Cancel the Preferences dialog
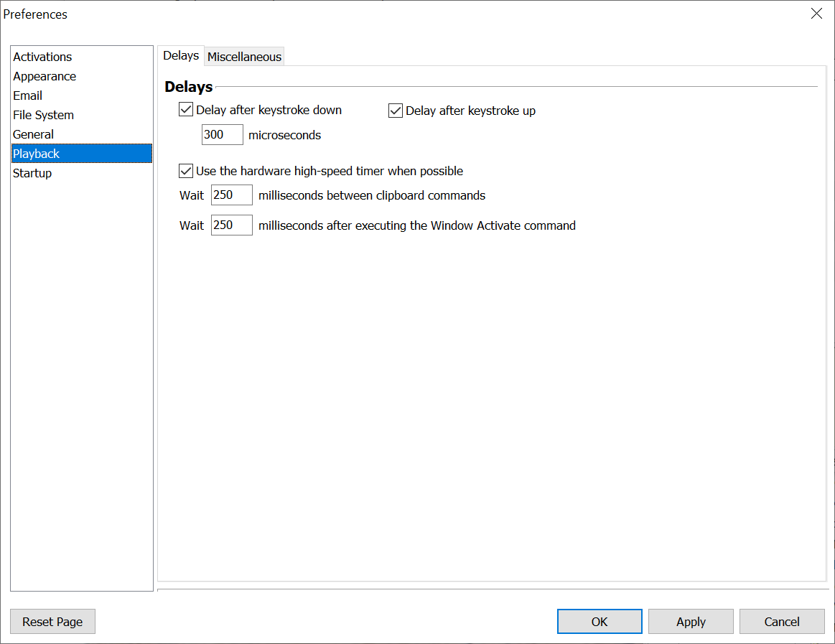This screenshot has width=835, height=644. tap(782, 622)
